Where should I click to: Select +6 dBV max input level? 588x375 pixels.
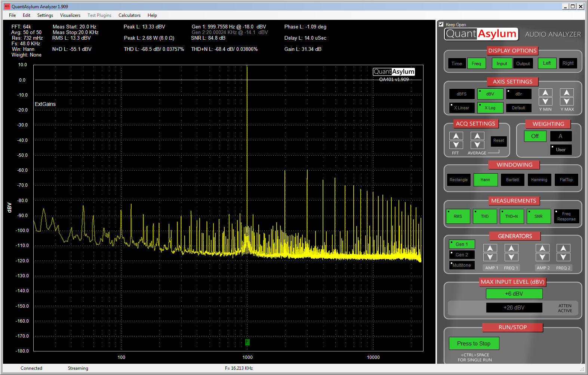click(514, 294)
